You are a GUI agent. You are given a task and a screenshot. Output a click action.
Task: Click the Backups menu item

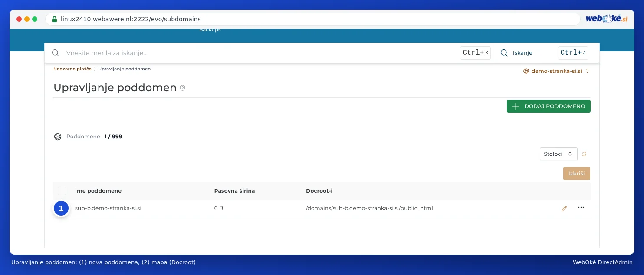tap(210, 30)
